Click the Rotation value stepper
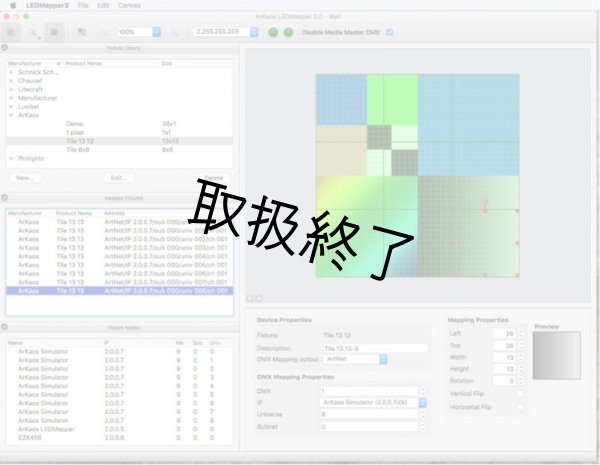 pyautogui.click(x=520, y=381)
